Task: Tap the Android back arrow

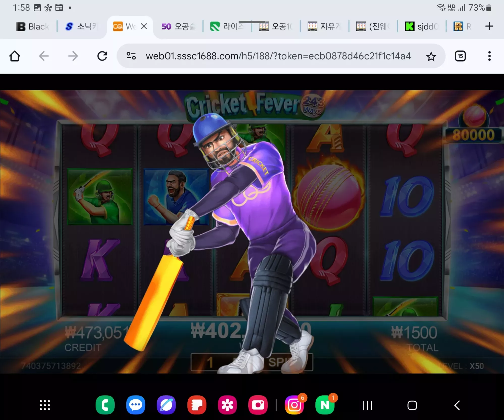Action: click(457, 405)
